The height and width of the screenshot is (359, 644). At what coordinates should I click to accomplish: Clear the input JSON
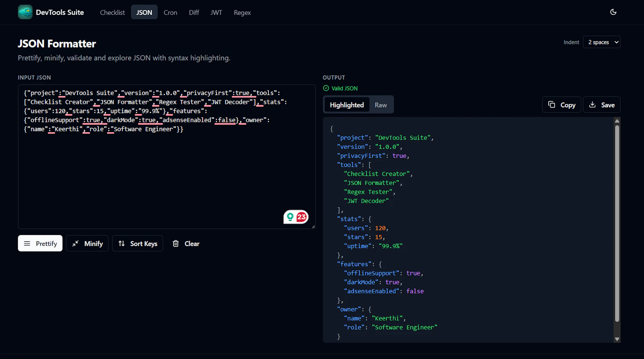186,243
